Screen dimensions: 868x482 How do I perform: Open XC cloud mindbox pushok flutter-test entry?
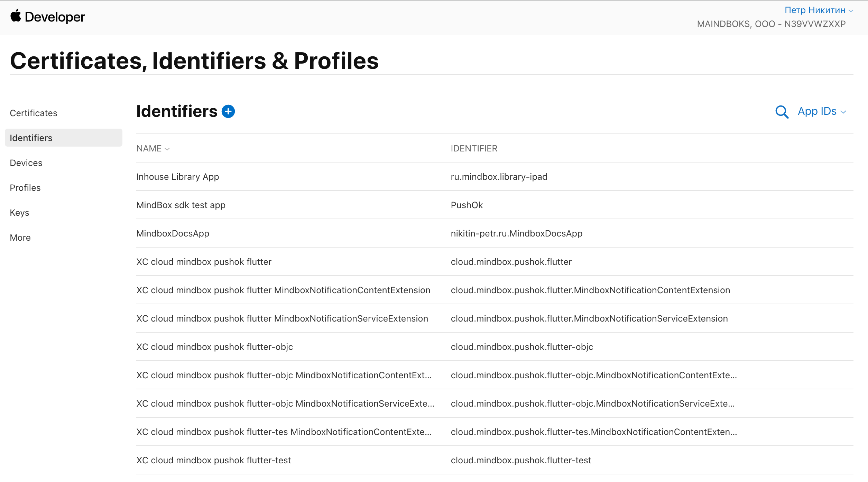(214, 460)
